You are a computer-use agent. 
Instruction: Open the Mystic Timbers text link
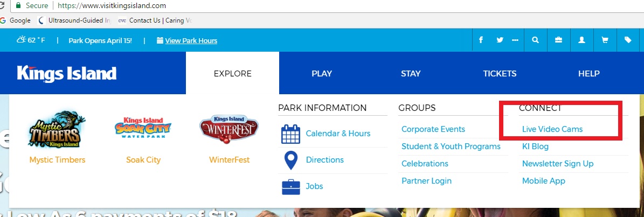coord(57,160)
